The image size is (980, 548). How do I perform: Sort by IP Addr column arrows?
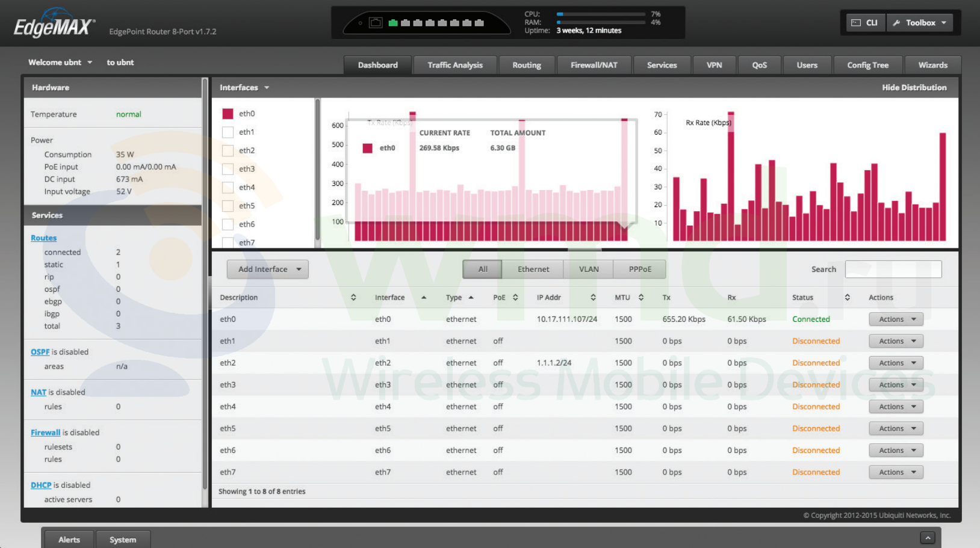tap(593, 297)
